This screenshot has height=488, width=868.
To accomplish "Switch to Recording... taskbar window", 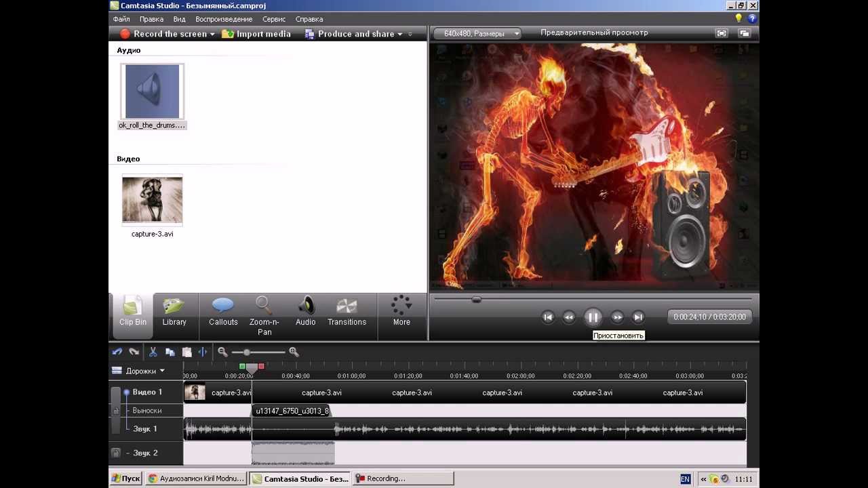I will [403, 479].
